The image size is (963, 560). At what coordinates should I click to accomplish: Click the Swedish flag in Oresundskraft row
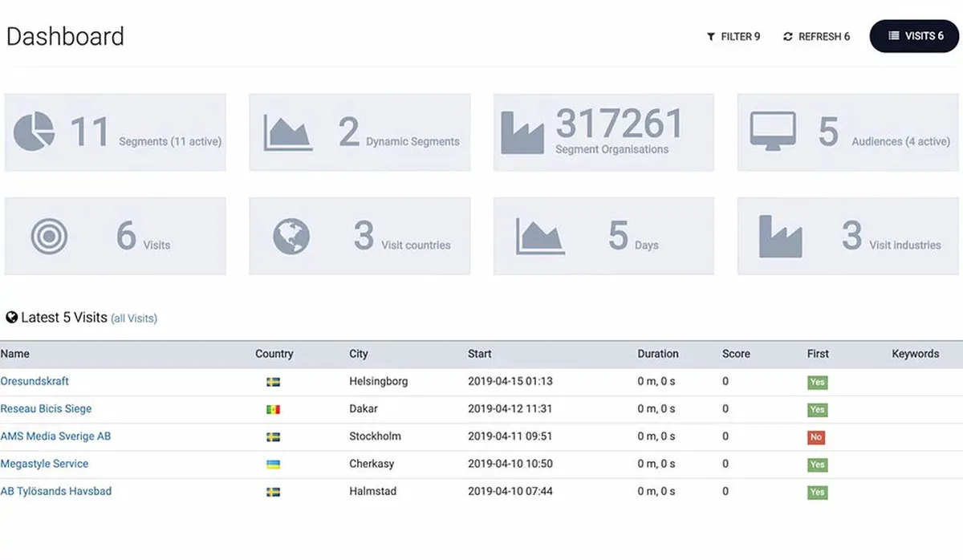tap(273, 383)
